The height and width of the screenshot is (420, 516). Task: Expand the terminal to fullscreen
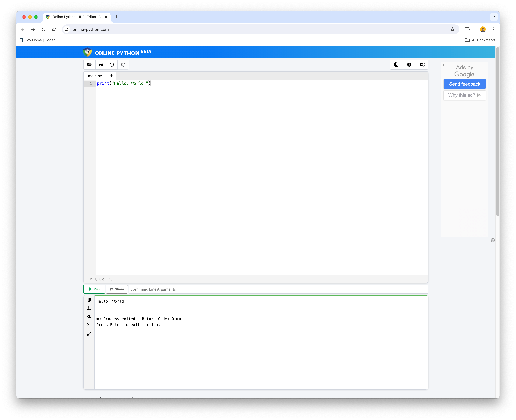click(x=89, y=334)
